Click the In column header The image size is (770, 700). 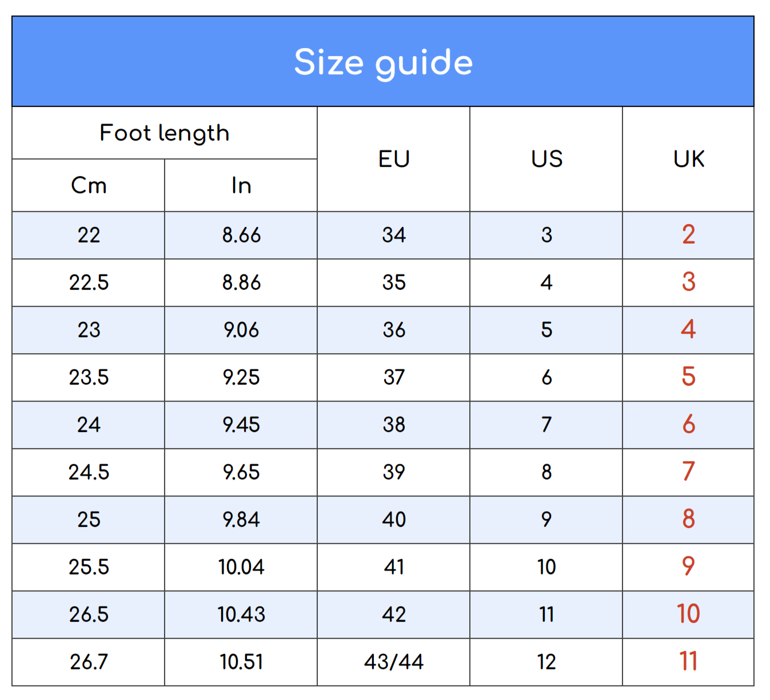coord(241,186)
